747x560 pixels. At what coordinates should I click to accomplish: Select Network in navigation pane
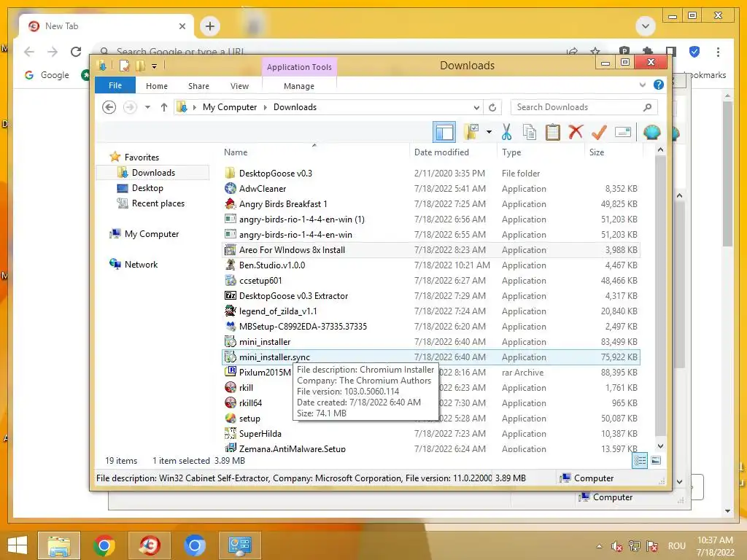[141, 264]
